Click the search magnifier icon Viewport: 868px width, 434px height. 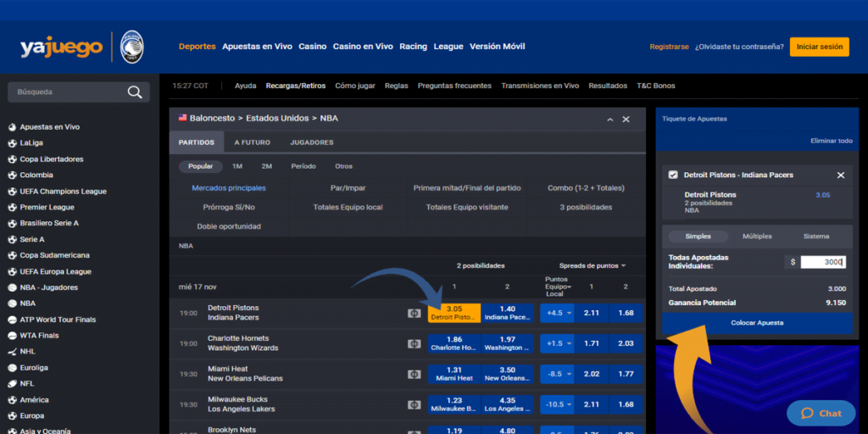click(135, 92)
